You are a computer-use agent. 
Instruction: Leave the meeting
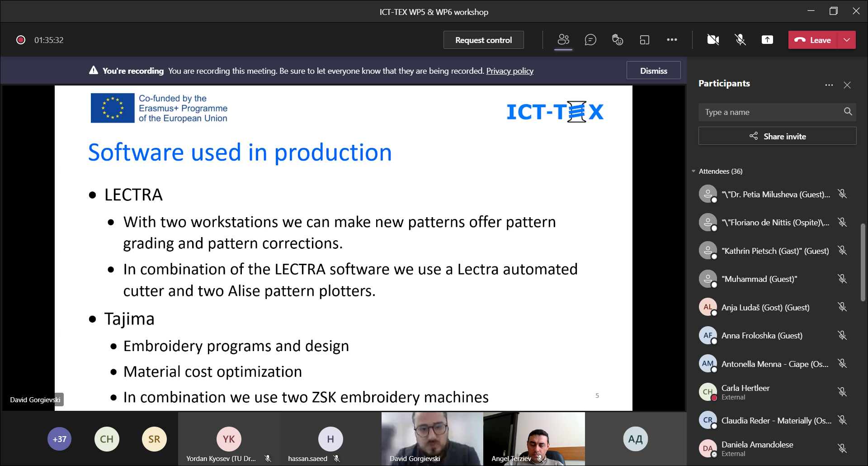pos(813,40)
